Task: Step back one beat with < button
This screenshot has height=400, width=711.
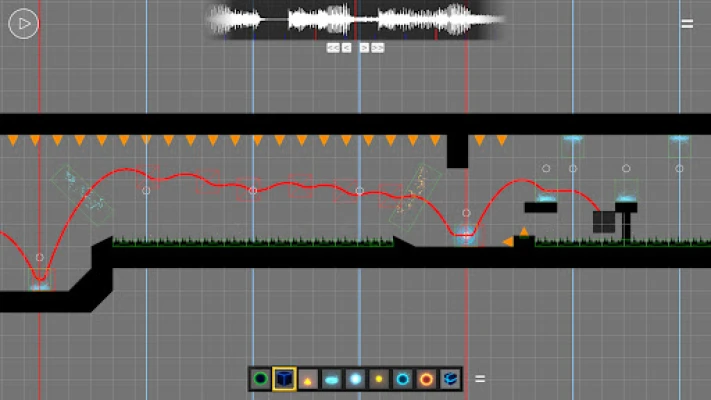Action: tap(346, 48)
